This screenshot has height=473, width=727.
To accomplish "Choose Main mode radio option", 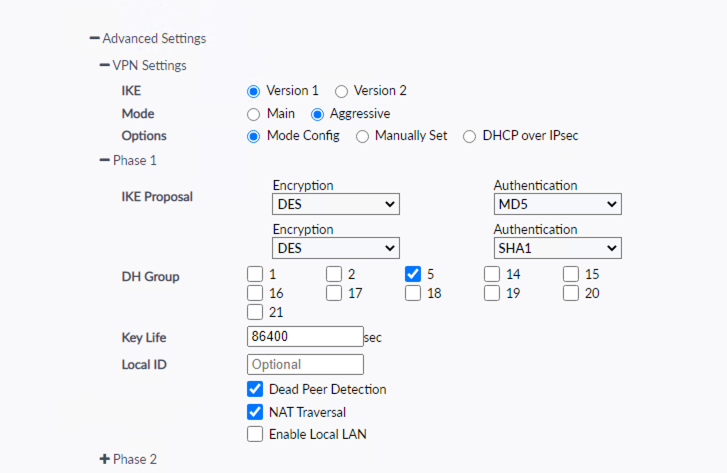I will tap(254, 114).
